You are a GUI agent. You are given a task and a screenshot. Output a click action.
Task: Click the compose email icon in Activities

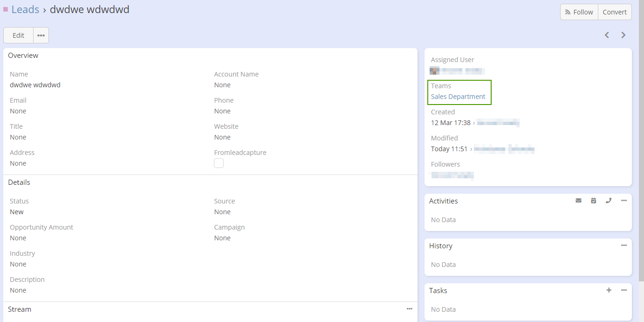578,201
